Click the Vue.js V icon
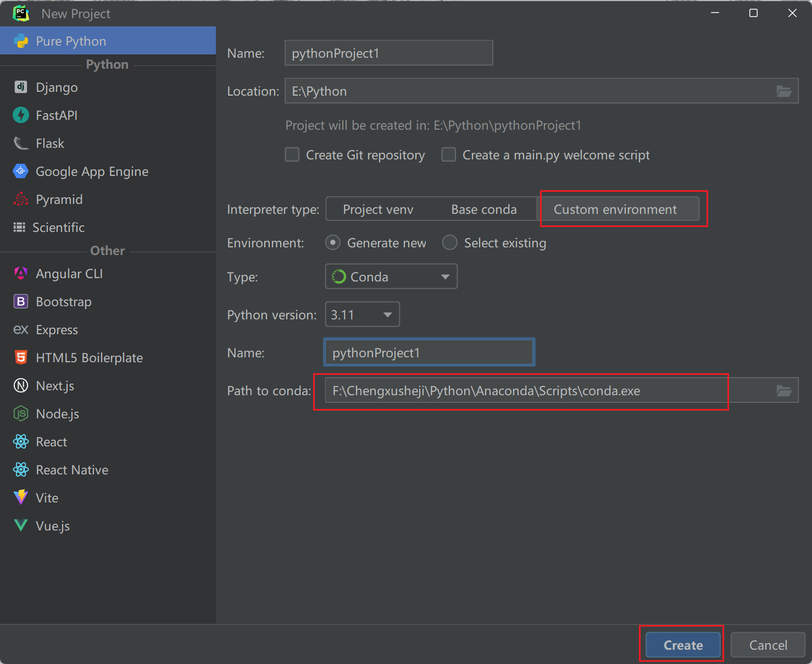Image resolution: width=812 pixels, height=664 pixels. (21, 525)
